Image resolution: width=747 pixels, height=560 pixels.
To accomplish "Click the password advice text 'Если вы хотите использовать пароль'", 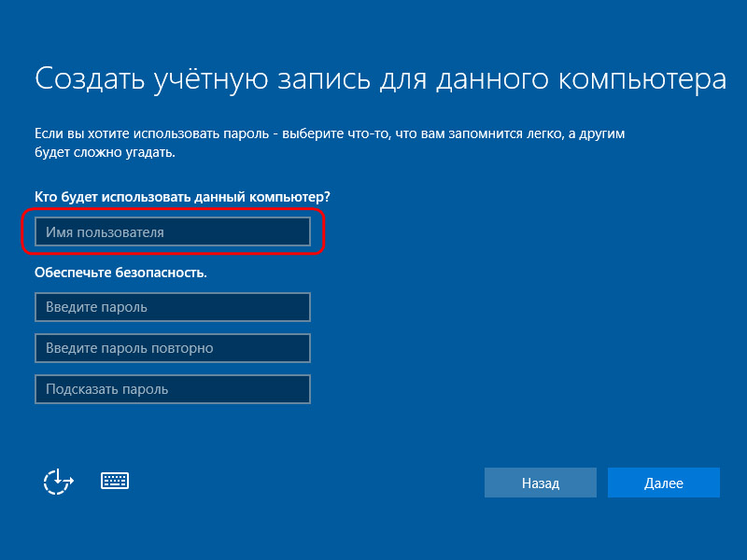I will (x=152, y=133).
